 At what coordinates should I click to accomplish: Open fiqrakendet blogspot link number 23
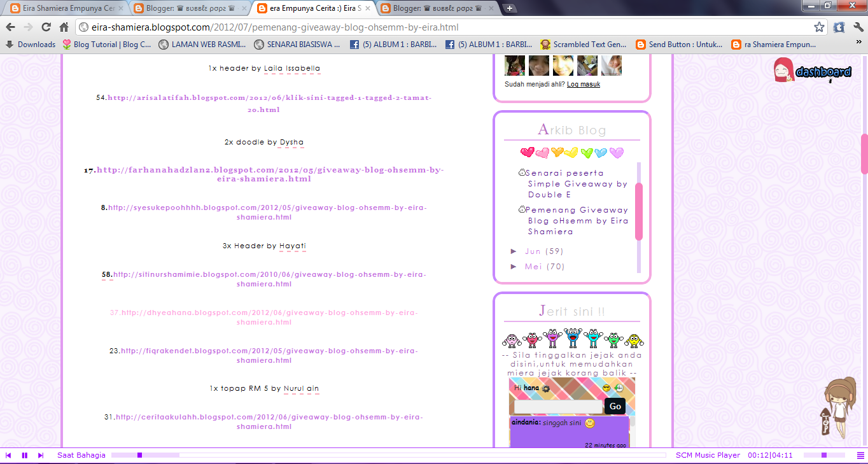click(270, 356)
